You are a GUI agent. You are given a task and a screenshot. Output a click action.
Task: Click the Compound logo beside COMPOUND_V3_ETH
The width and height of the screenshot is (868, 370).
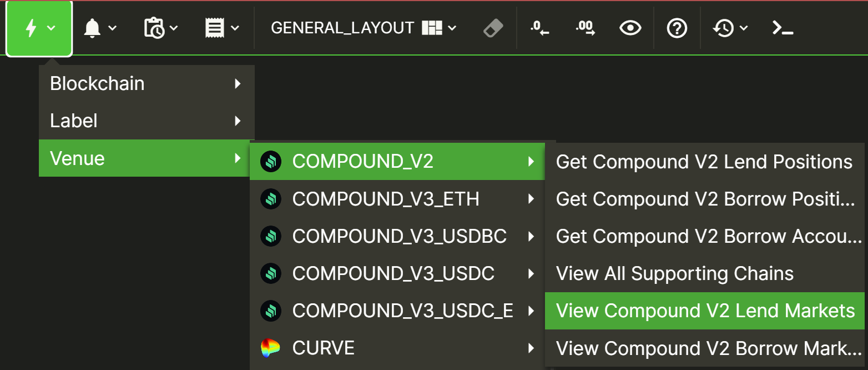(271, 199)
